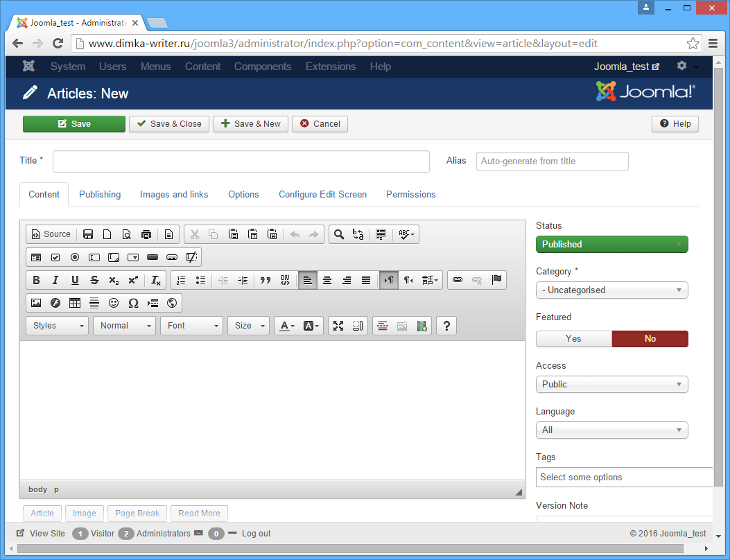Insert a table into the article

point(75,303)
